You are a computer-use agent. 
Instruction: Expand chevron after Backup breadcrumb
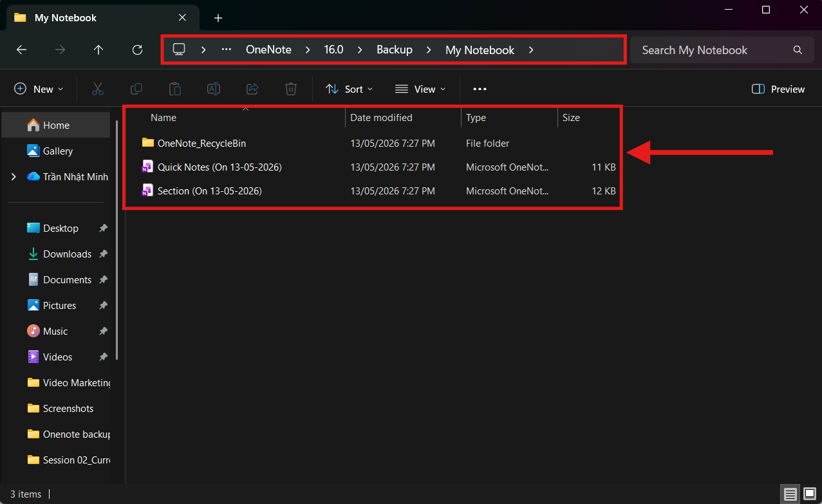428,50
